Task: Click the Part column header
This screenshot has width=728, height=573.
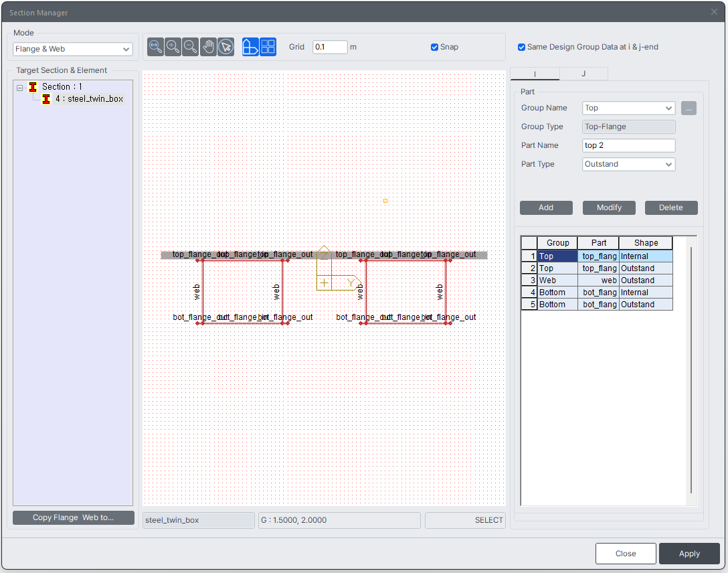Action: tap(598, 243)
